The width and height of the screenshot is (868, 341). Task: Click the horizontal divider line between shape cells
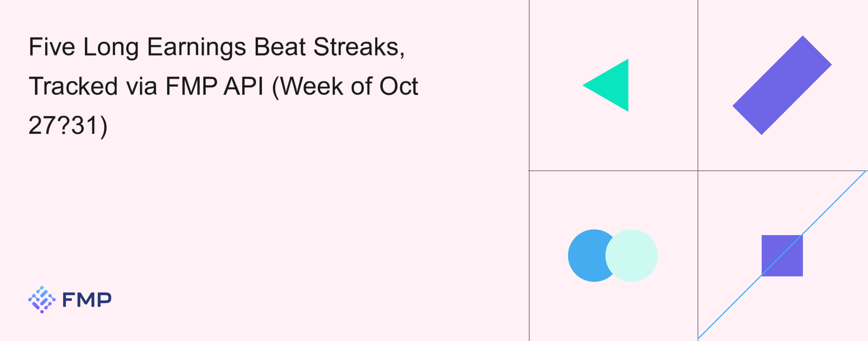click(613, 171)
